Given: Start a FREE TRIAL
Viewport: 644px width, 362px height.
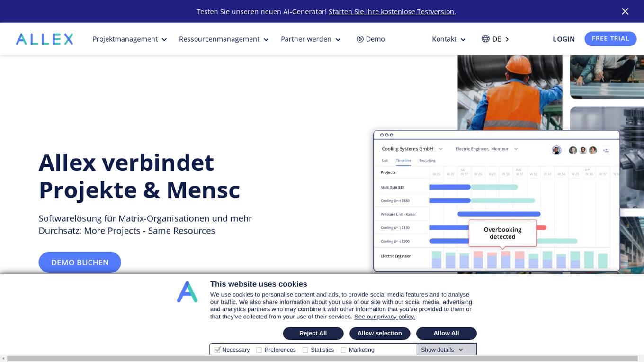Looking at the screenshot, I should point(610,39).
